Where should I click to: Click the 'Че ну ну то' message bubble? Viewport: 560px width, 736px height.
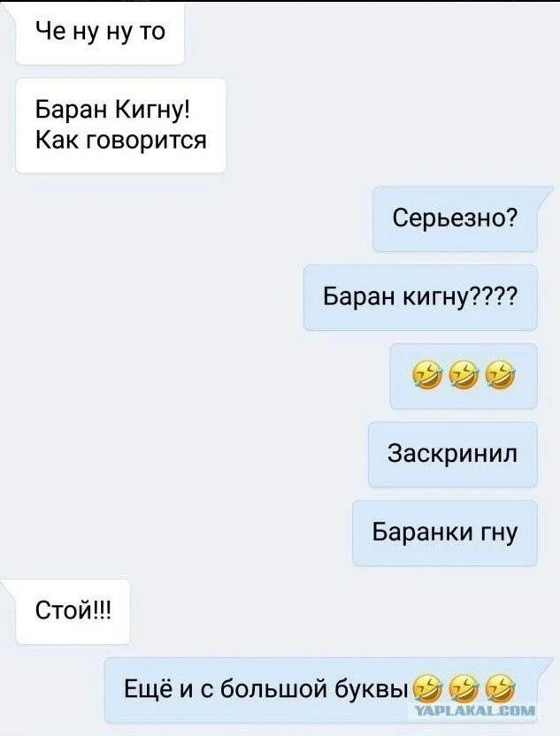tap(100, 33)
